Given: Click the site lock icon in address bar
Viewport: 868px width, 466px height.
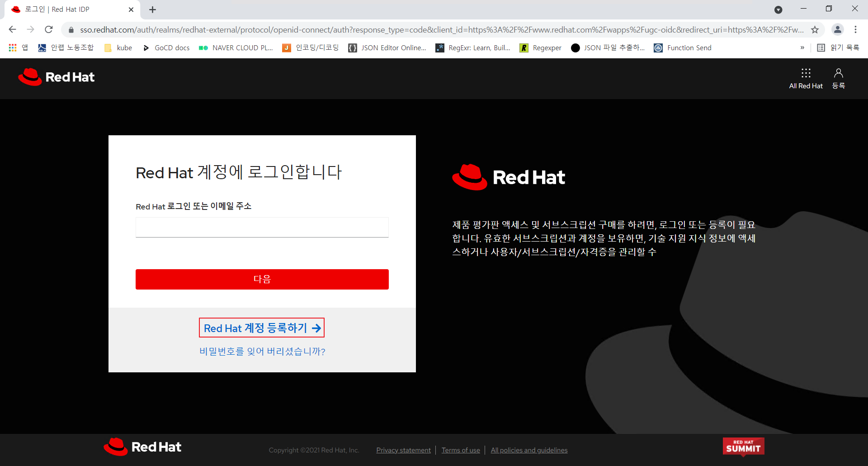Looking at the screenshot, I should pyautogui.click(x=71, y=30).
